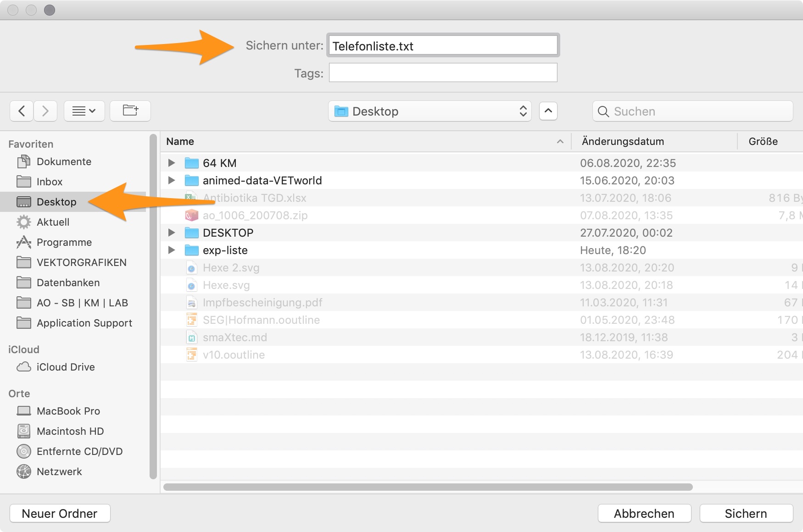Go to Programme in the Favoriten
This screenshot has width=803, height=532.
tap(64, 242)
